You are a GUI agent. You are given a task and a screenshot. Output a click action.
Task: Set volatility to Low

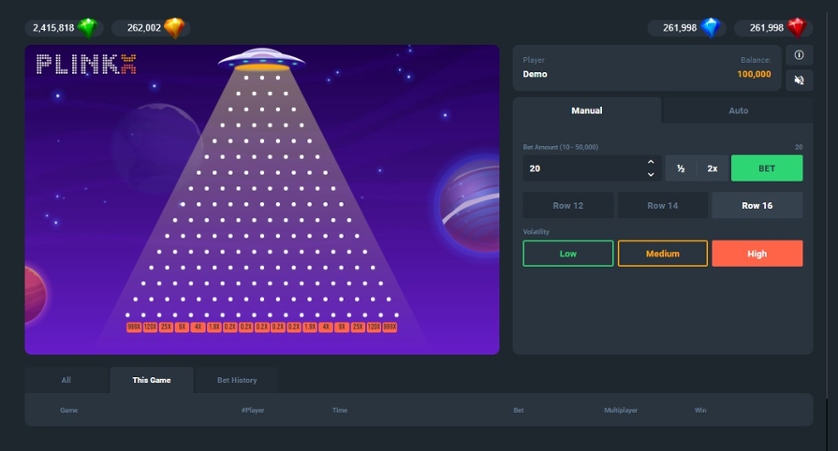pos(568,254)
